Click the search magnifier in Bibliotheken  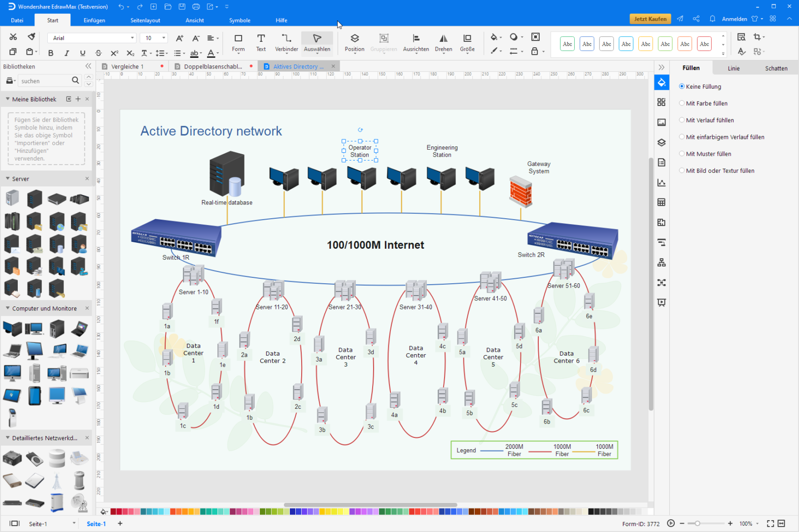[x=75, y=80]
